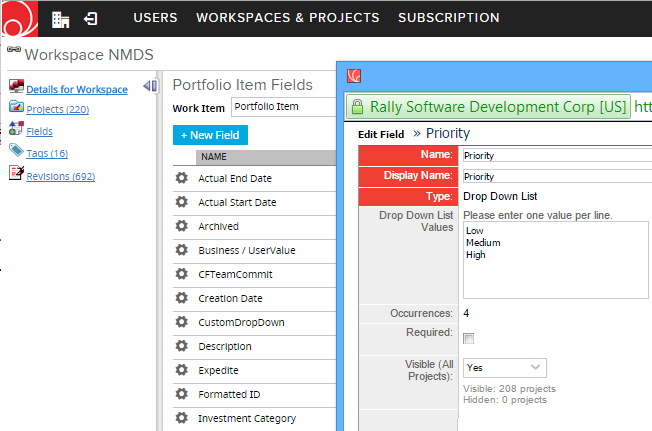Open the SUBSCRIPTION menu
Screen dimensions: 652x431
tap(449, 18)
